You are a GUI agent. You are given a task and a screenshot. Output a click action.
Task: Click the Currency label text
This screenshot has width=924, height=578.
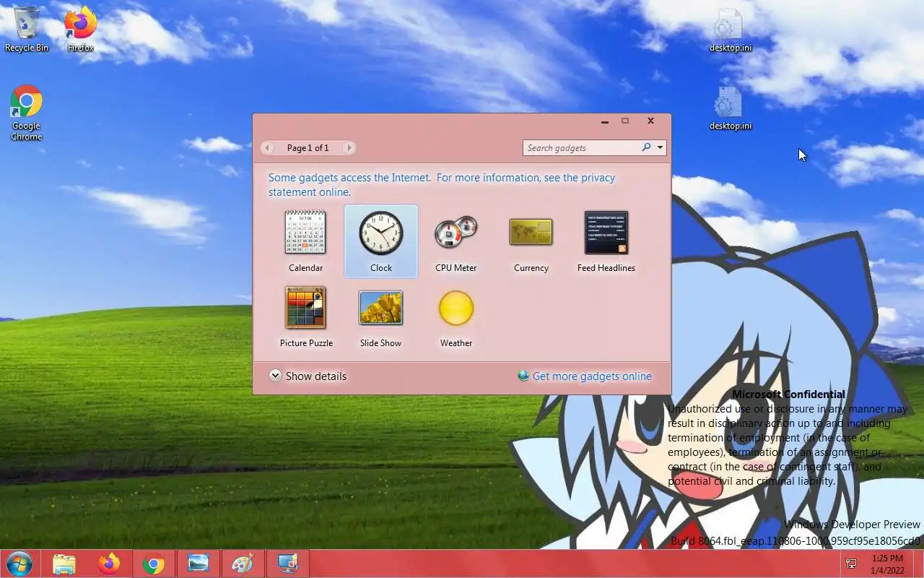[x=531, y=268]
